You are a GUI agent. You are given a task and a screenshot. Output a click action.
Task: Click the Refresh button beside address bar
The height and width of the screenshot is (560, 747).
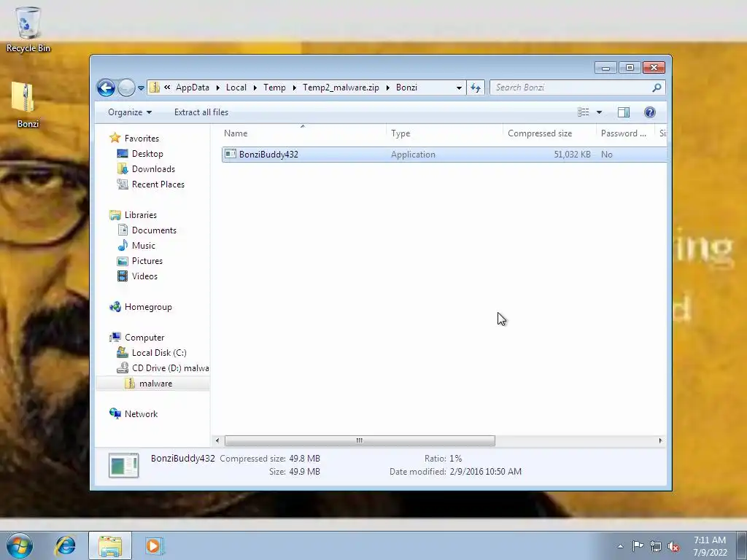click(x=476, y=87)
